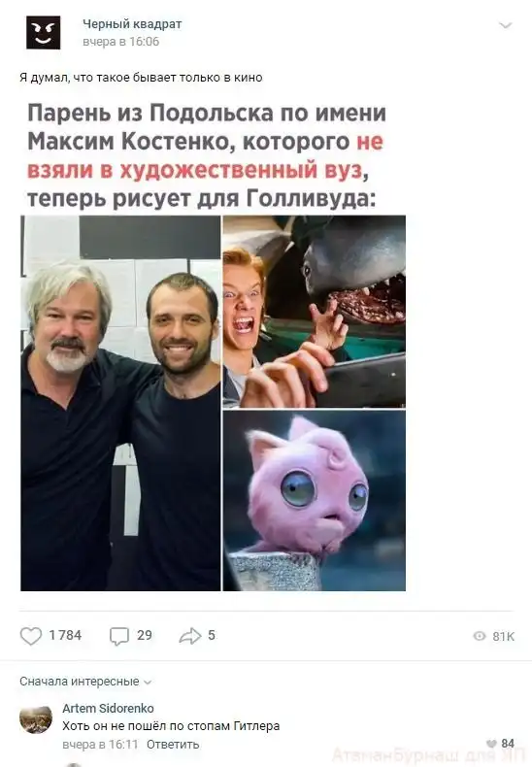Open the photo of two men

point(120,403)
